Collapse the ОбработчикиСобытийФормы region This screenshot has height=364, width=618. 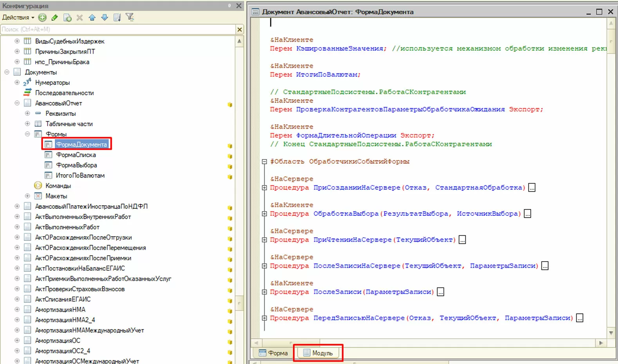265,161
